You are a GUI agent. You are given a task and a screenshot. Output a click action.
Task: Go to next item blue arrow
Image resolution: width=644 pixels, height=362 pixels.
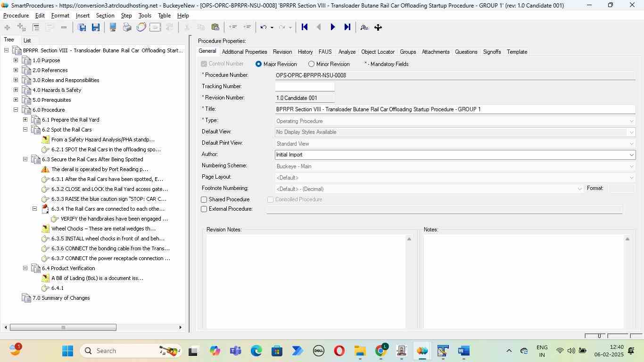pos(333,27)
